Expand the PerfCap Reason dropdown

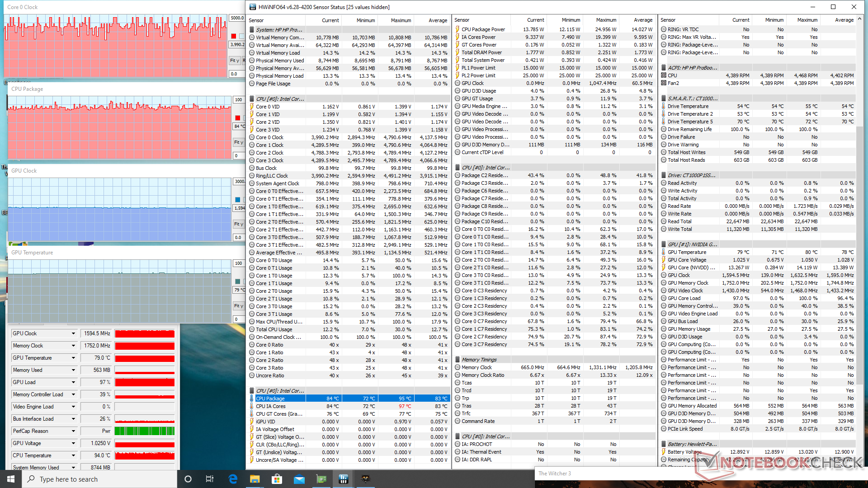(73, 431)
